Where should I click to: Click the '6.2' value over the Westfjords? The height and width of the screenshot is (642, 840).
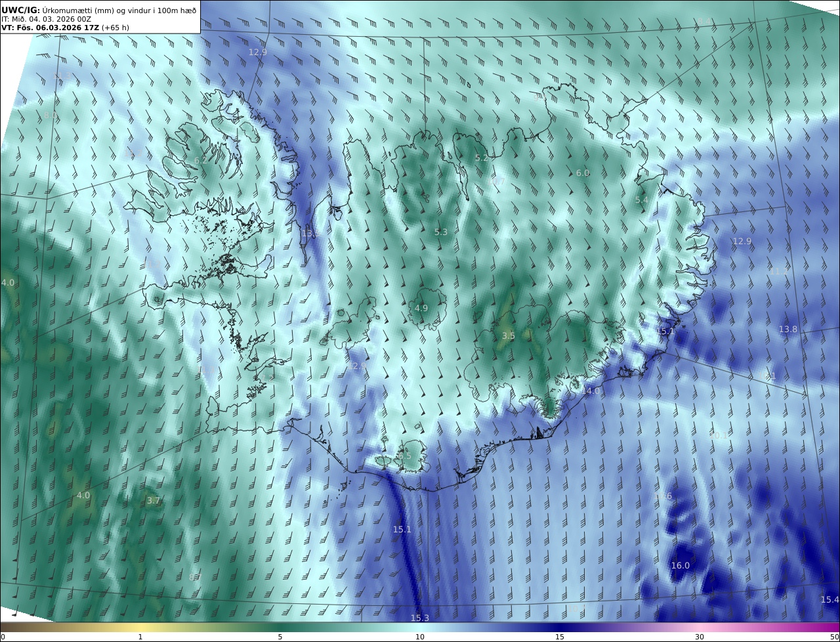[201, 160]
